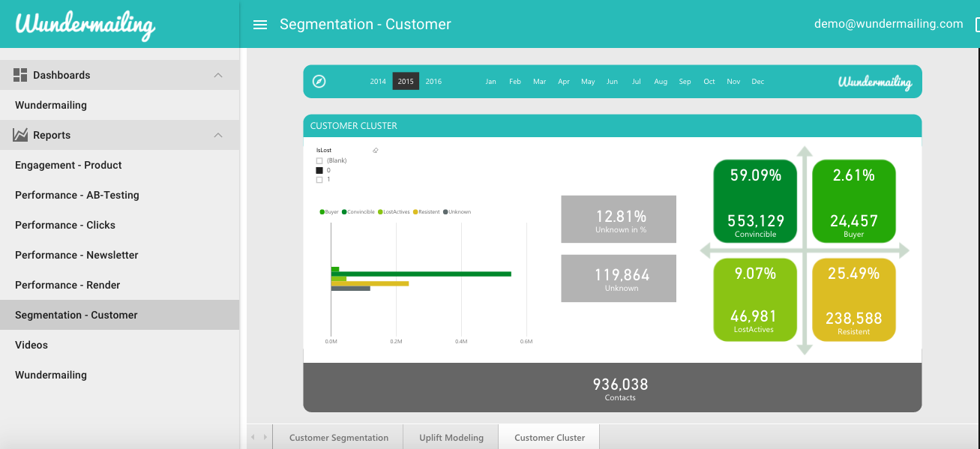
Task: Click the 119,864 Unknown card
Action: coord(619,278)
